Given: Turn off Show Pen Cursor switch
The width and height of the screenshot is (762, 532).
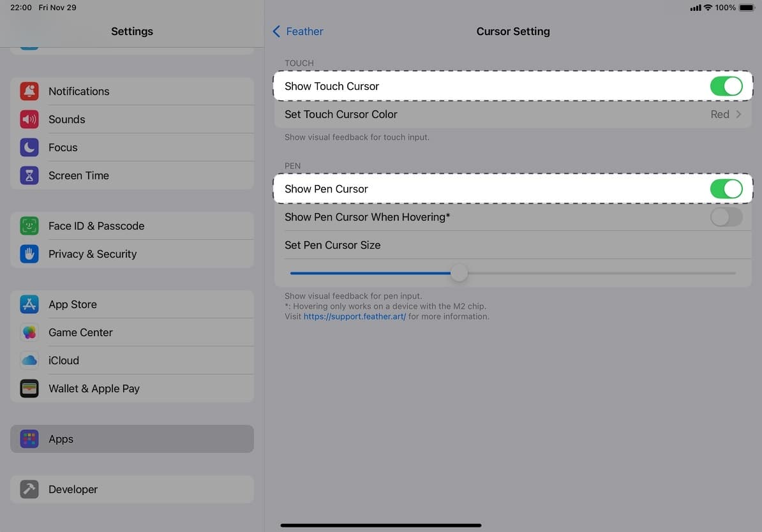Looking at the screenshot, I should click(x=726, y=189).
